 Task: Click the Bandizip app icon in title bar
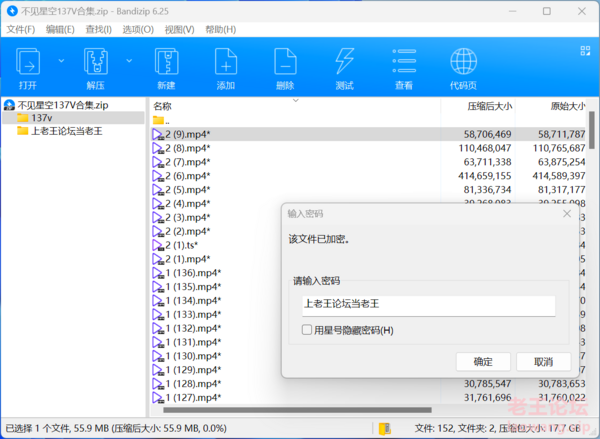click(12, 11)
